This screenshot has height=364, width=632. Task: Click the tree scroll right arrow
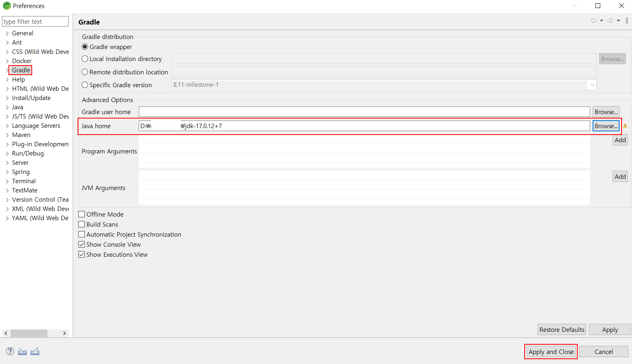pyautogui.click(x=64, y=333)
